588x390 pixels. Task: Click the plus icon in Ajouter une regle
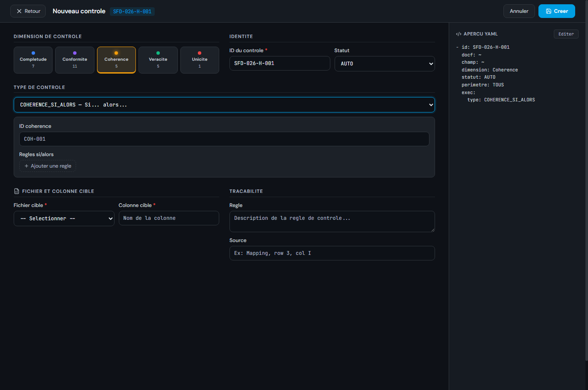(x=26, y=166)
